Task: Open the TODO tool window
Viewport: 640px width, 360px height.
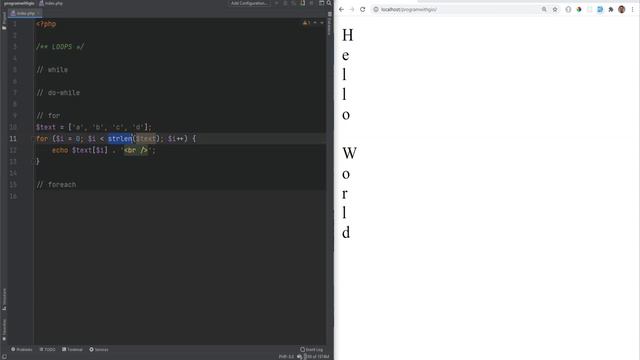Action: [47, 349]
